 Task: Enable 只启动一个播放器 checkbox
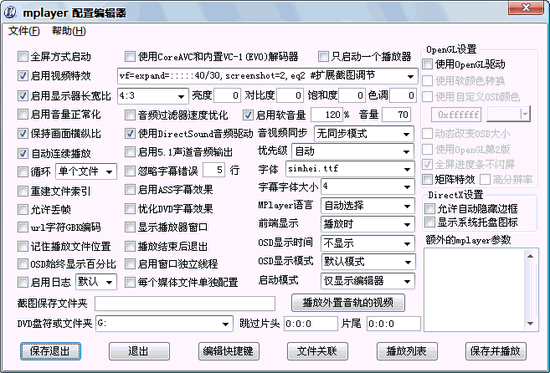tap(323, 56)
